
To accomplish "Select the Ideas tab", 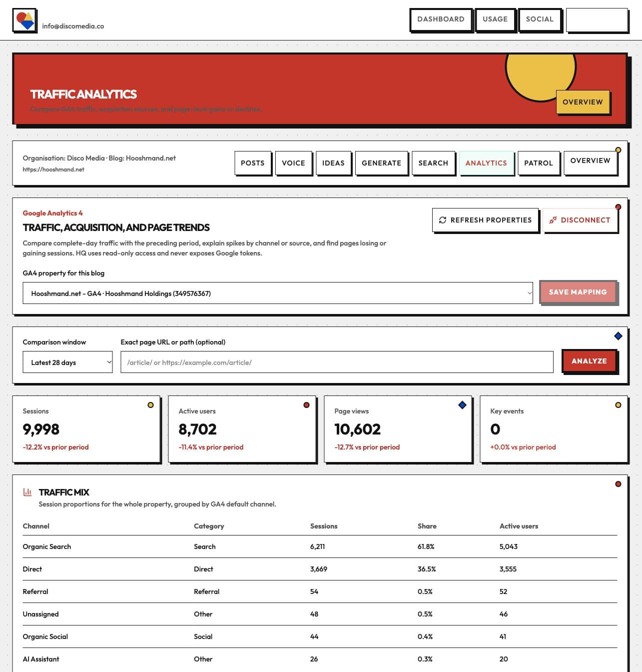I will 333,163.
